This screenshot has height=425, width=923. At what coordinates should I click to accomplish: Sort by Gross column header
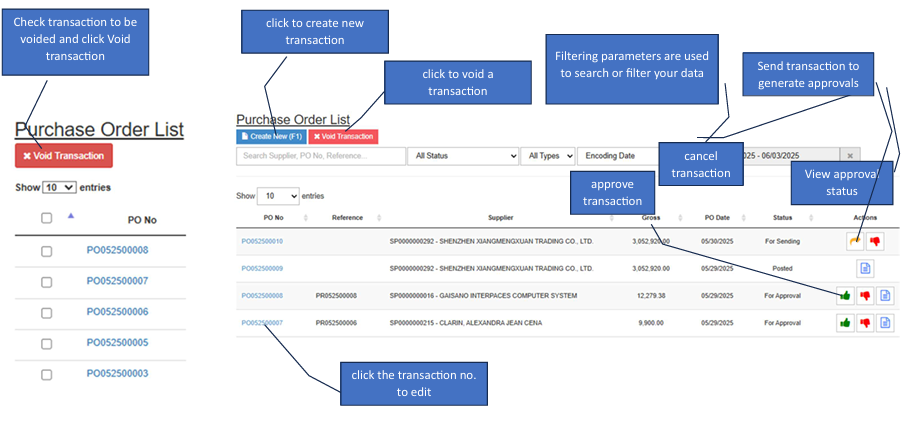pos(650,217)
